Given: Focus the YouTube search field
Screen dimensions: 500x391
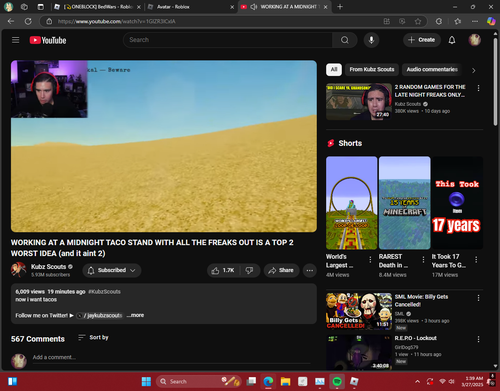Looking at the screenshot, I should [x=228, y=40].
